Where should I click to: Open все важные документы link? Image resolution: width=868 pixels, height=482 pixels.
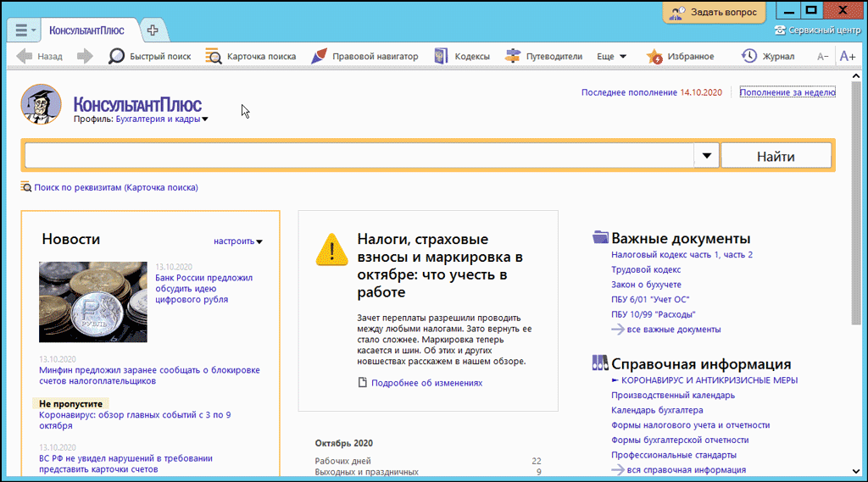674,330
